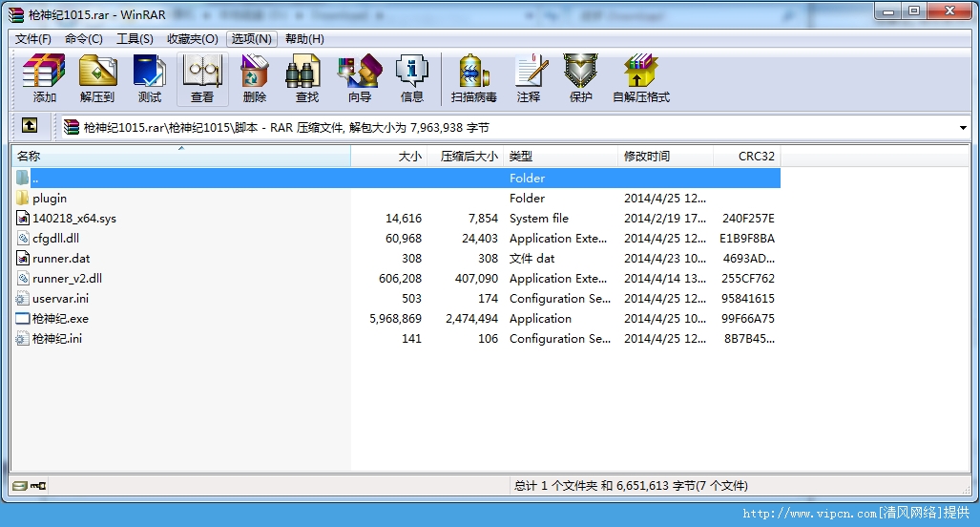Open the 选项(N) menu
This screenshot has width=980, height=527.
click(x=251, y=39)
